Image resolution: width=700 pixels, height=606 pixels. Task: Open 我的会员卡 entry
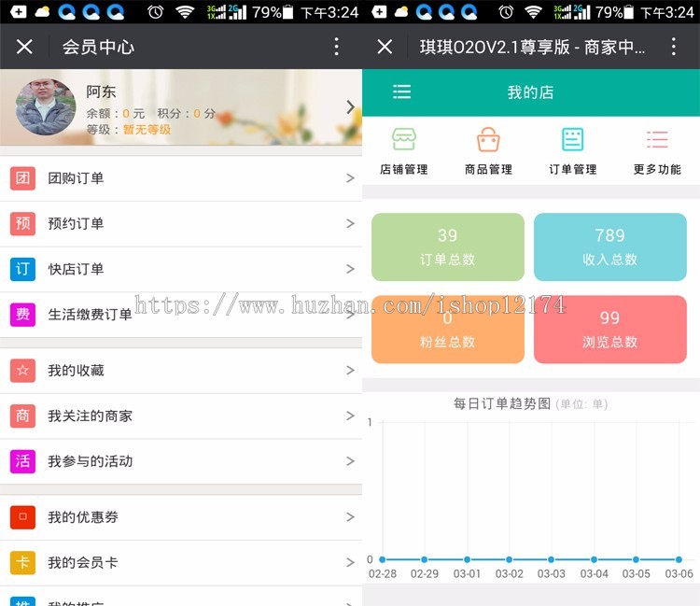coord(181,563)
